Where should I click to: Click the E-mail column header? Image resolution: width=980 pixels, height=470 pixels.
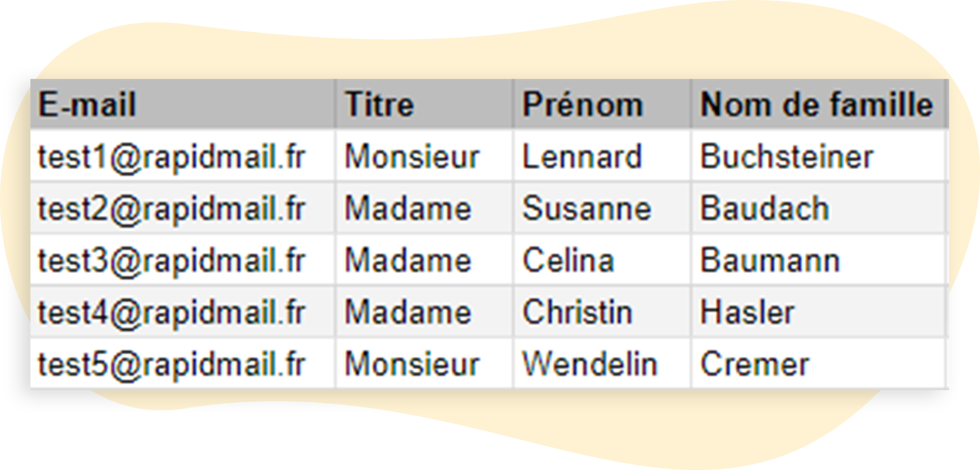pos(87,104)
